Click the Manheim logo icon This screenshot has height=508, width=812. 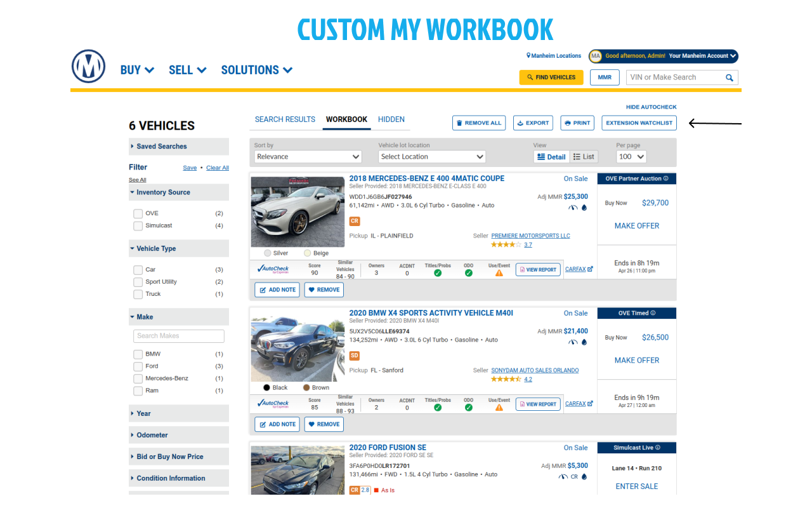tap(88, 67)
